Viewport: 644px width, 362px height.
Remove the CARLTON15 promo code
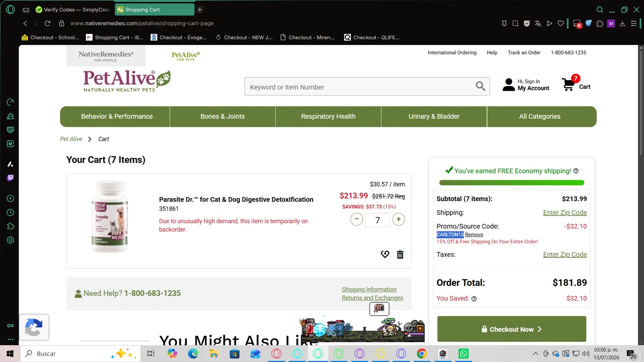tap(474, 235)
